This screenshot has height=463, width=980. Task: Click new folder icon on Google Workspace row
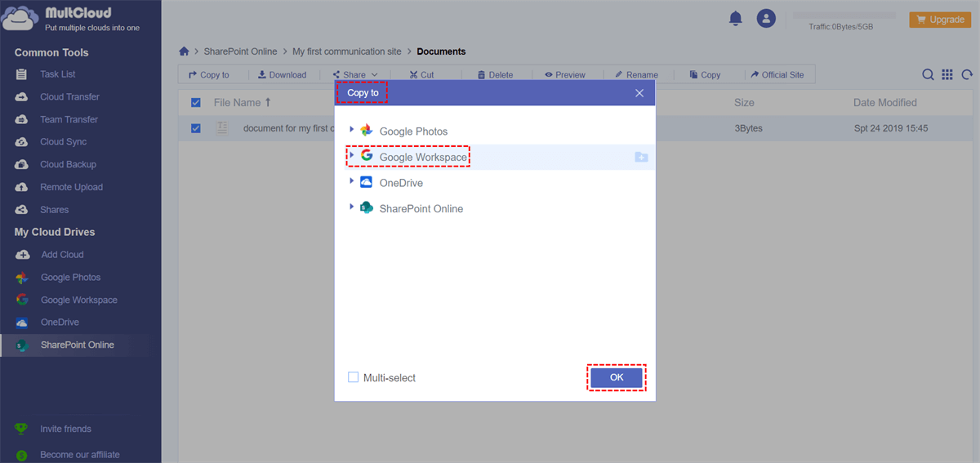tap(641, 157)
